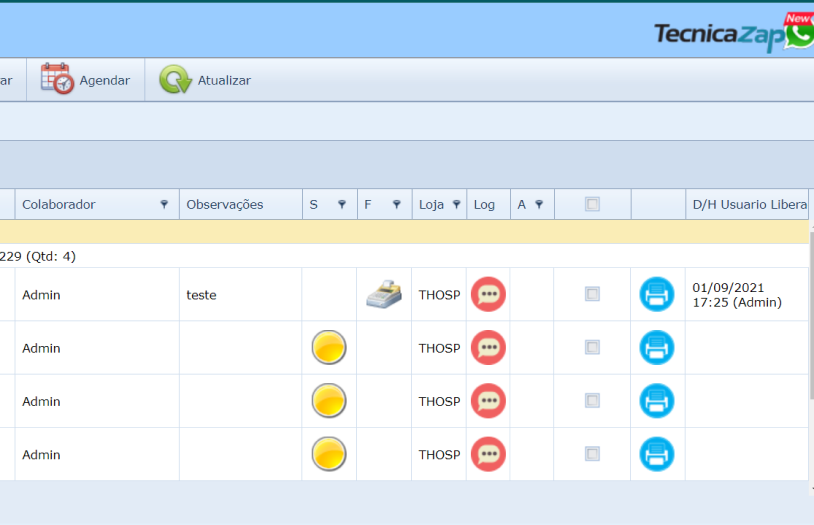814x525 pixels.
Task: Sort by the Observações column header
Action: (x=225, y=204)
